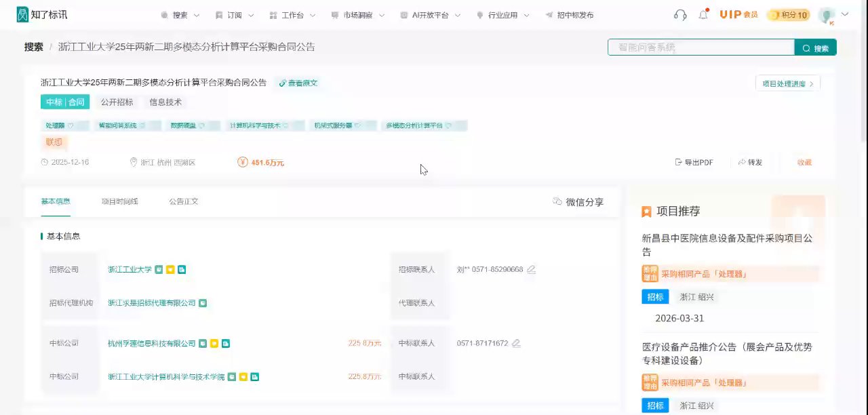The image size is (868, 415).
Task: Toggle heart on the 处理器 tag
Action: point(70,125)
